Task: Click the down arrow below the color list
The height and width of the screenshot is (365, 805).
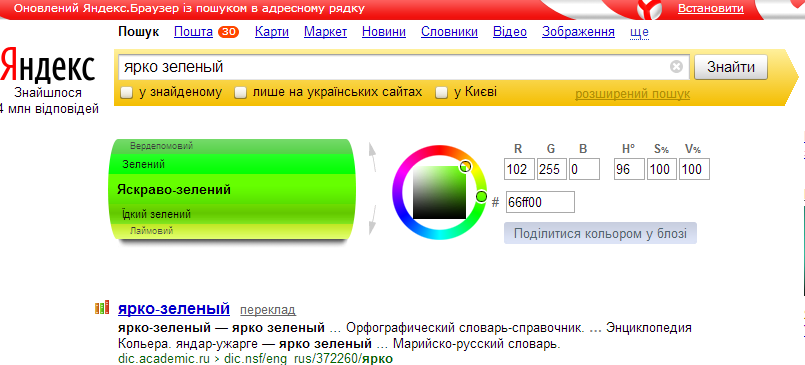Action: coord(372,220)
